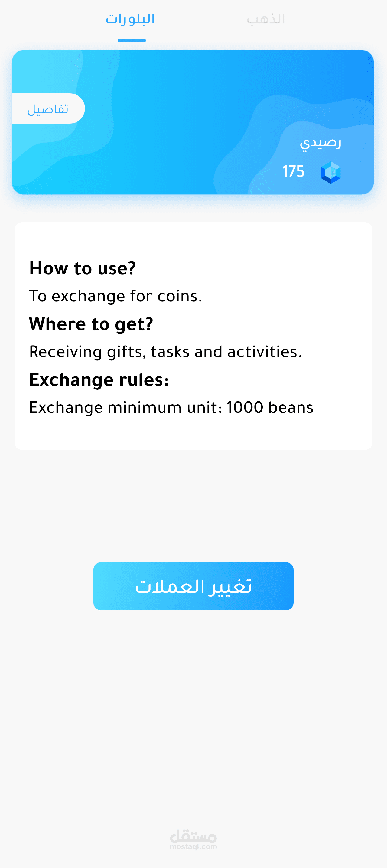Click the "Where to get?" heading
Screen dimensions: 387x868
(x=91, y=324)
